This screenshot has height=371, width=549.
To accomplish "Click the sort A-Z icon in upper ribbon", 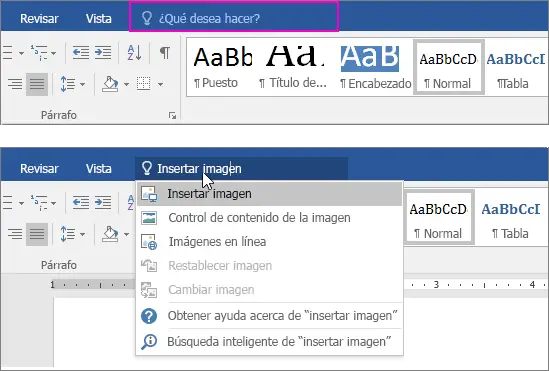I will click(x=134, y=53).
